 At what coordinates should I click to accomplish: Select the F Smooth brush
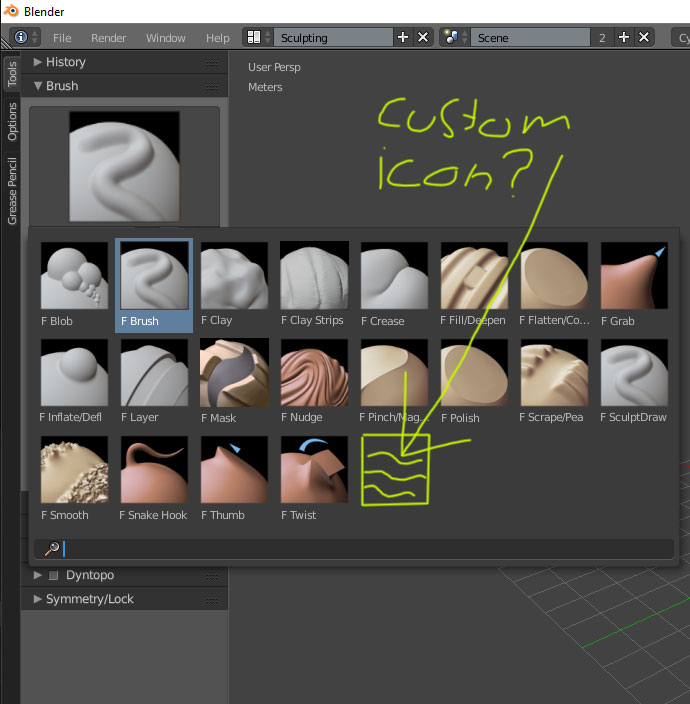[74, 469]
